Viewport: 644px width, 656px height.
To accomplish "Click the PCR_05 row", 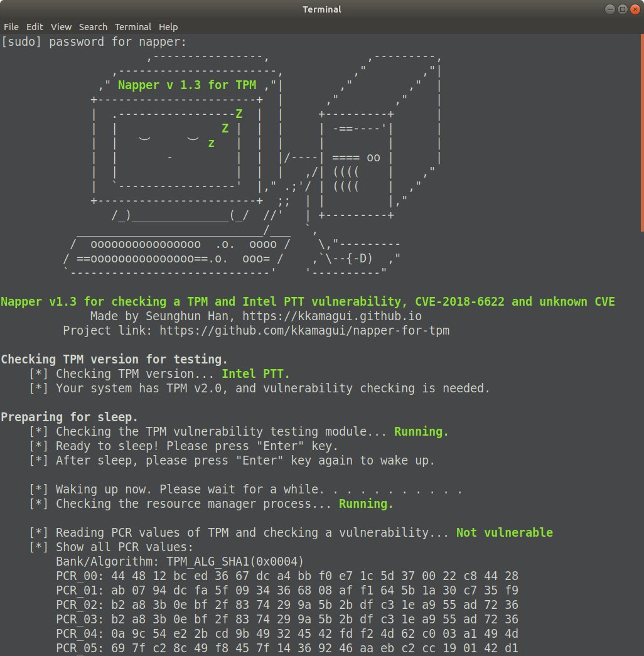I will 287,648.
